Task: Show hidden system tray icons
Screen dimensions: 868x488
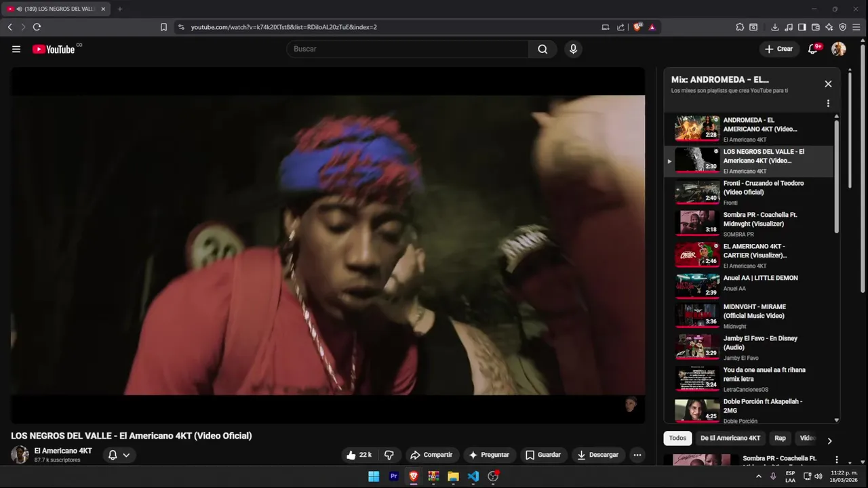Action: [x=758, y=476]
